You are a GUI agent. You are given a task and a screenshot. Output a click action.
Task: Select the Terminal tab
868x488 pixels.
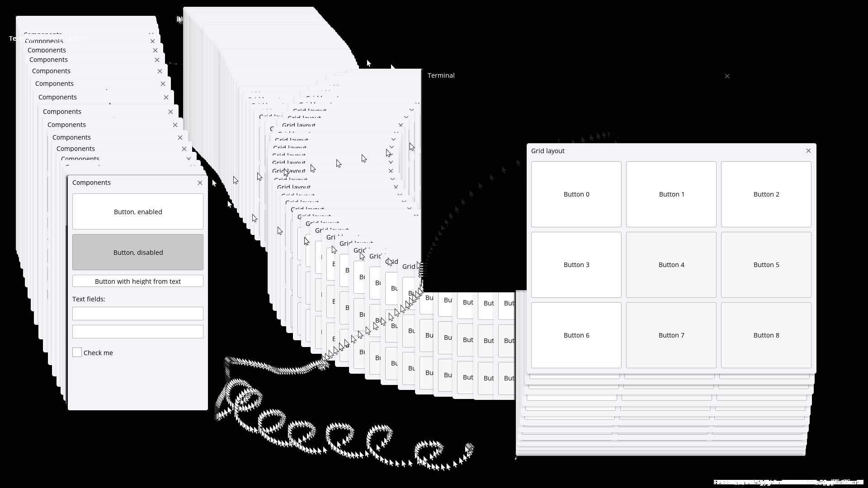coord(441,75)
